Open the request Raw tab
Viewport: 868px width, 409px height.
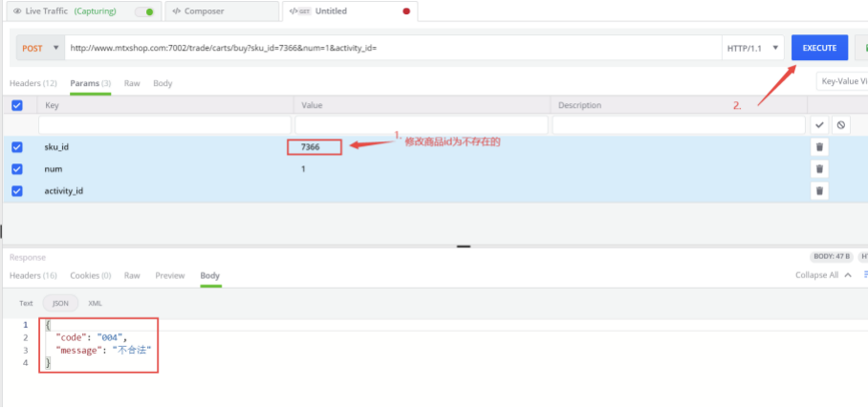(x=132, y=83)
